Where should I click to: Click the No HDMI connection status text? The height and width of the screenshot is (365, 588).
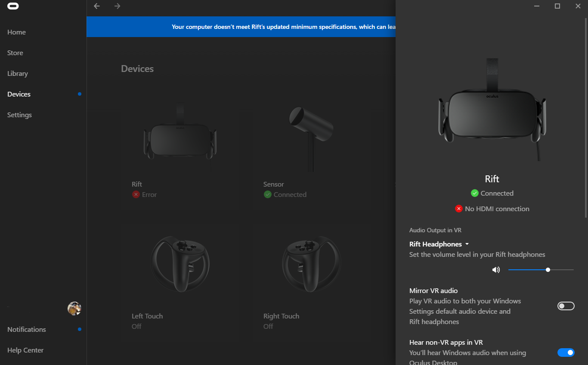[x=497, y=209]
